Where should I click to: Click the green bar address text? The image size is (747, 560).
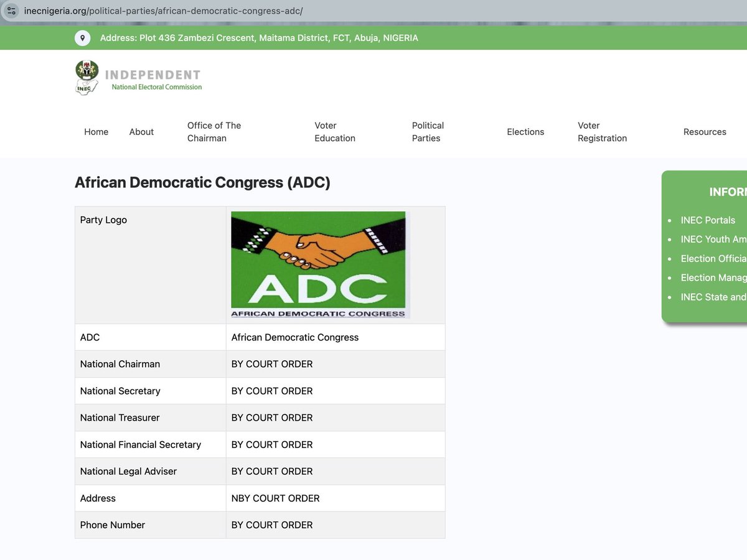259,38
